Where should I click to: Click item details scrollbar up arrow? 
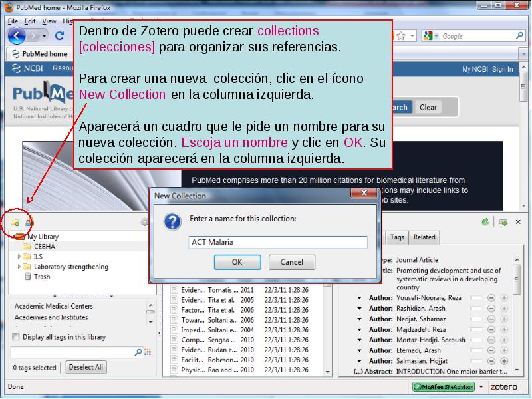pos(517,259)
